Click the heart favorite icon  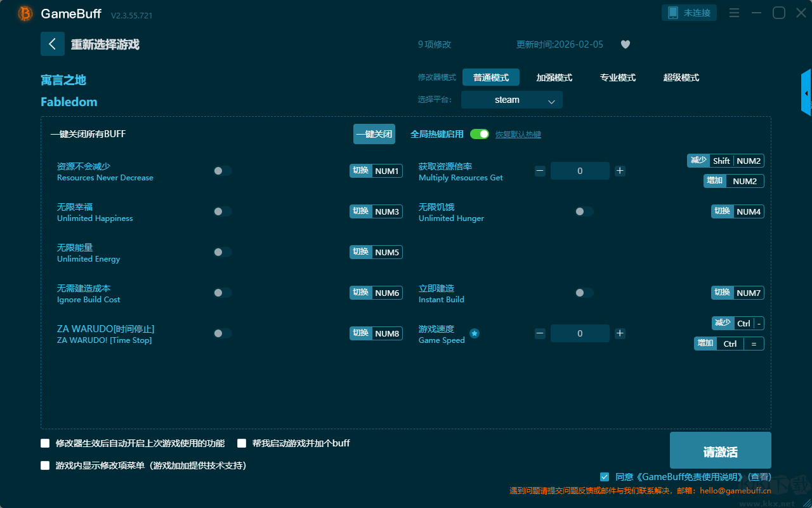click(x=625, y=44)
